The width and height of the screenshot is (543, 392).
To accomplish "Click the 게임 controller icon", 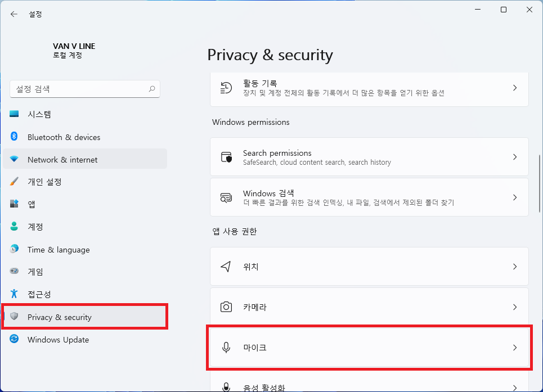I will pos(14,271).
